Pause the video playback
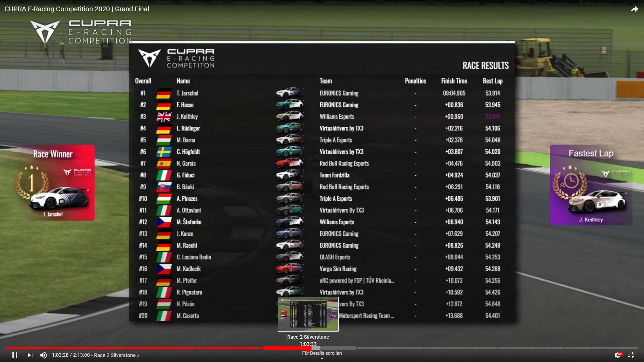Image resolution: width=644 pixels, height=362 pixels. [15, 355]
